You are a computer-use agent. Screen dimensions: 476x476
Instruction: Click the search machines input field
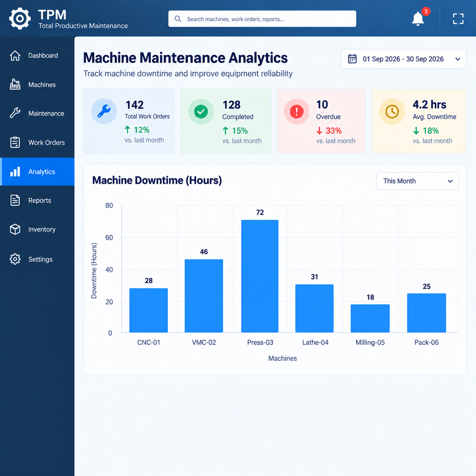coord(262,19)
